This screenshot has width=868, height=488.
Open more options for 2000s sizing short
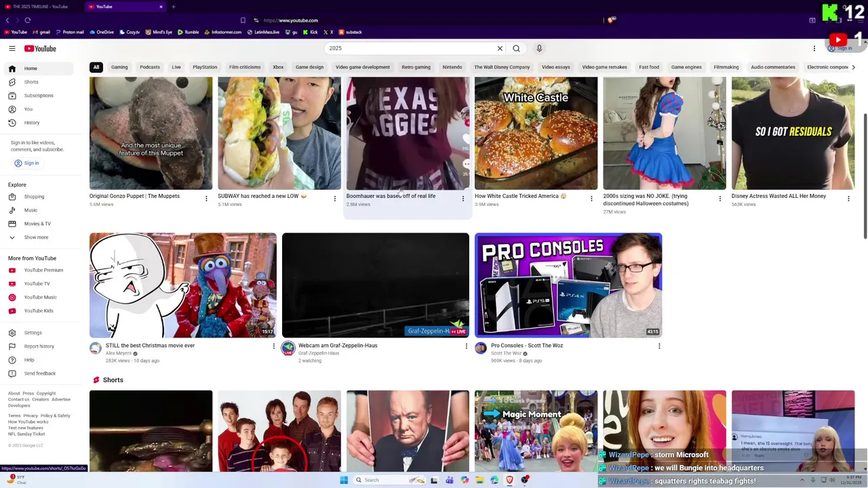[720, 199]
